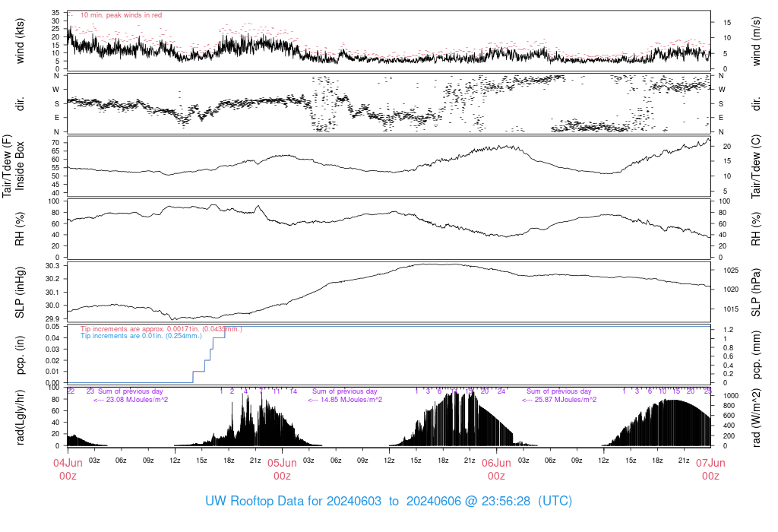Click the 'dir.' left axis label

20,103
